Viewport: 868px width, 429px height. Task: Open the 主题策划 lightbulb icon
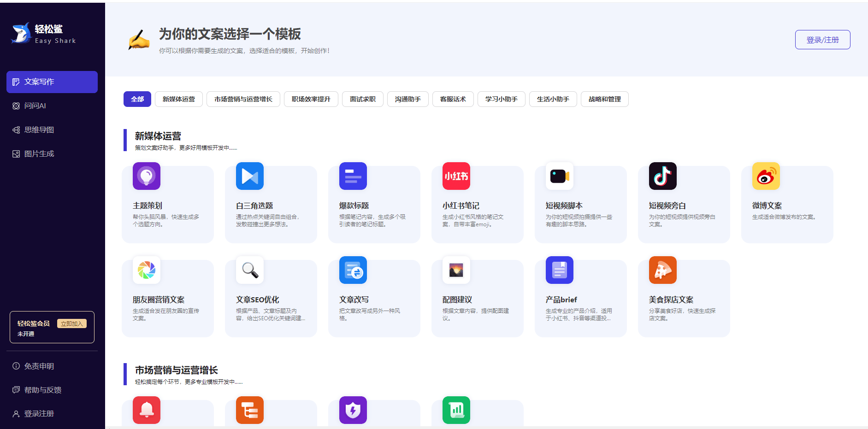146,176
